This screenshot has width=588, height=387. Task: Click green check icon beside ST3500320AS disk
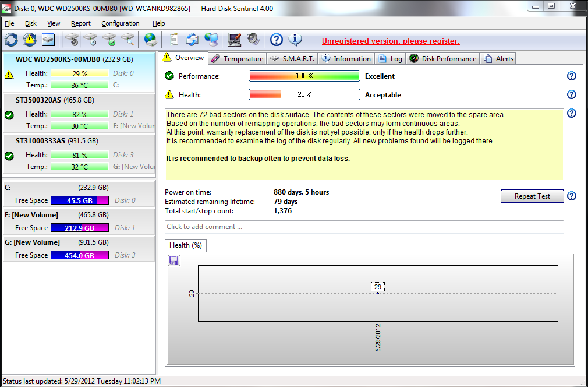coord(9,115)
